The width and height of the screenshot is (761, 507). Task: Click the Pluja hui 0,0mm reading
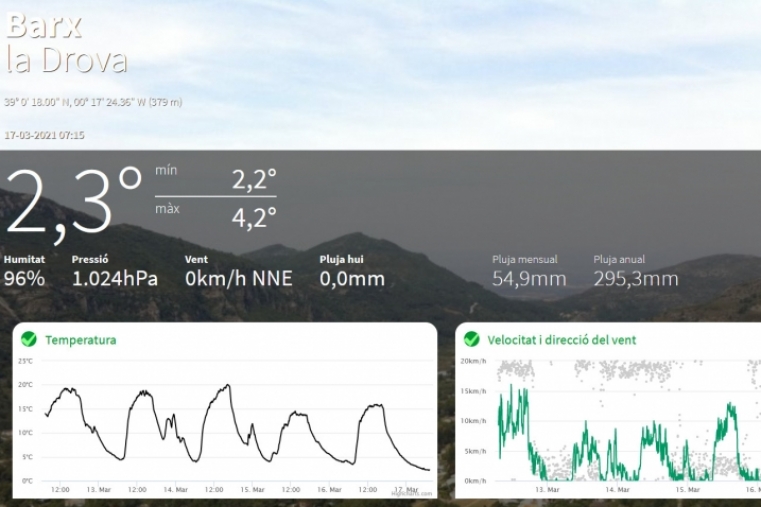coord(352,279)
